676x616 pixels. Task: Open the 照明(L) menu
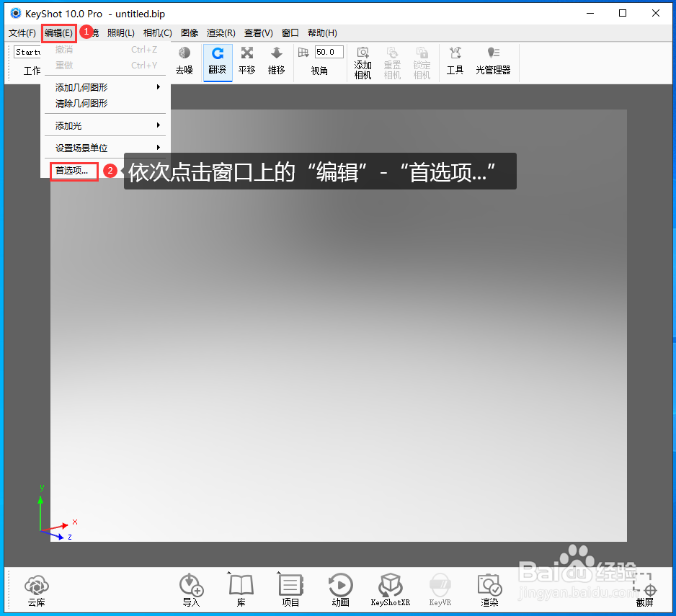pyautogui.click(x=120, y=32)
